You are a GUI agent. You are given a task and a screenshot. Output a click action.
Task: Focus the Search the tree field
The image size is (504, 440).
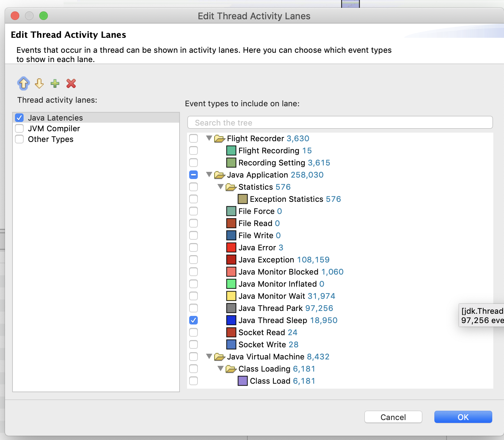[x=340, y=122]
